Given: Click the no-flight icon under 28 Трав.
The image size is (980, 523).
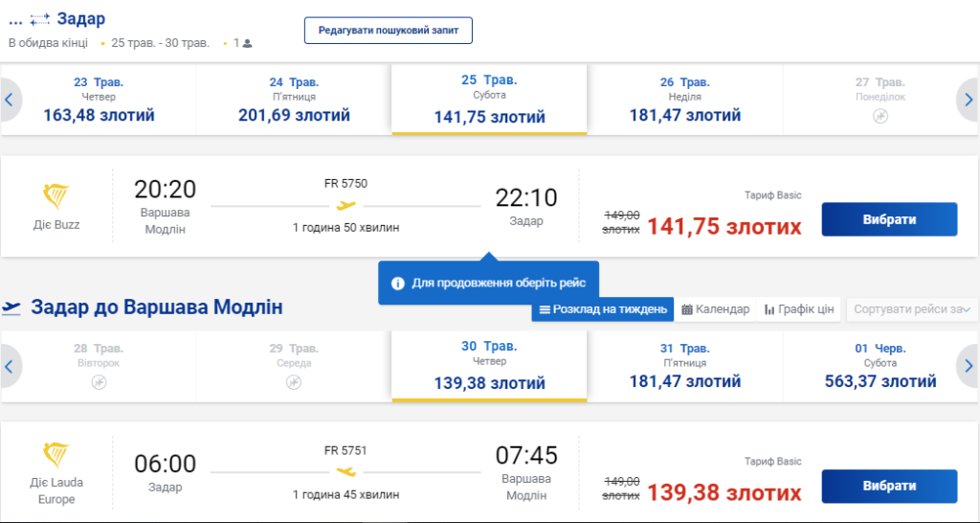Looking at the screenshot, I should 99,382.
